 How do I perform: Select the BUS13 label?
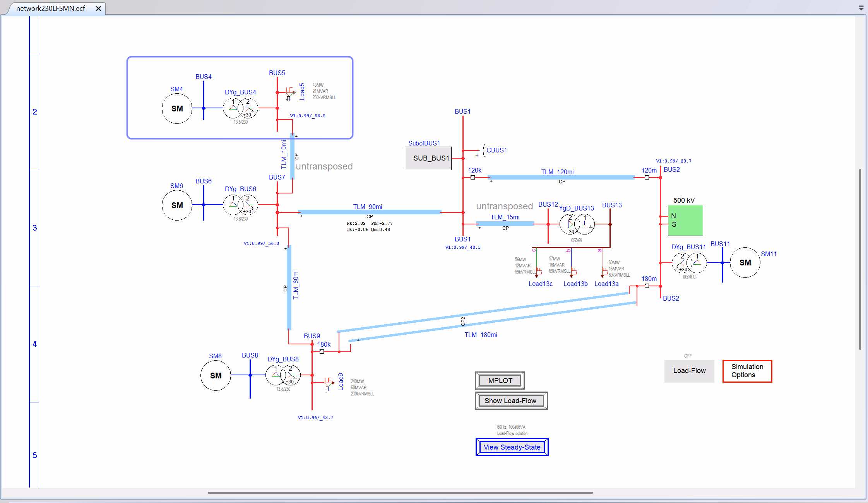pos(612,205)
